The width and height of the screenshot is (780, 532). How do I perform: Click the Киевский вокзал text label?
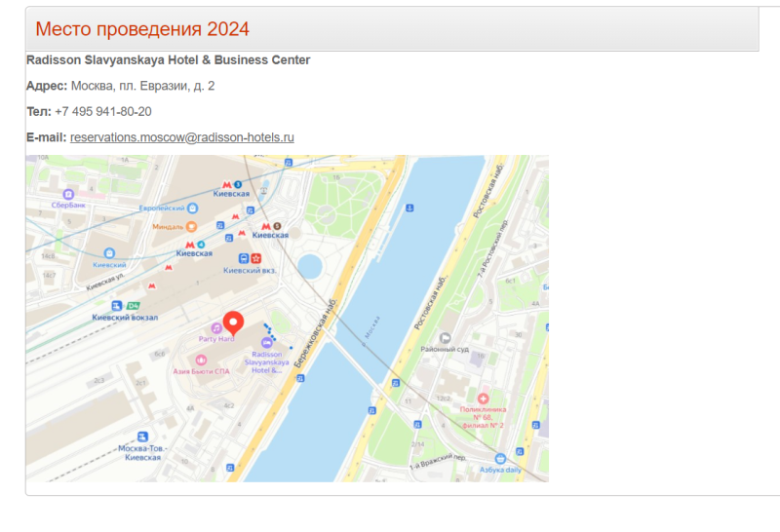coord(125,318)
